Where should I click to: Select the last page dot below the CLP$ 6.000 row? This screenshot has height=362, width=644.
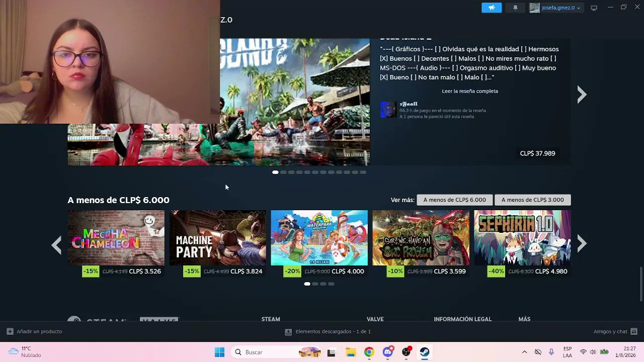(331, 284)
